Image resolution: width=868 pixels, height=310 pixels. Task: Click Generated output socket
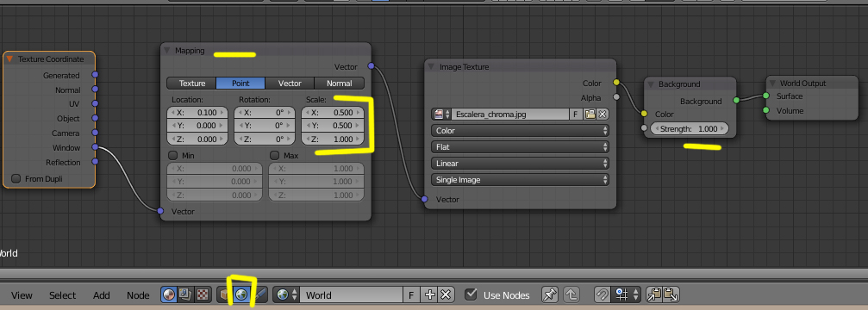[95, 75]
